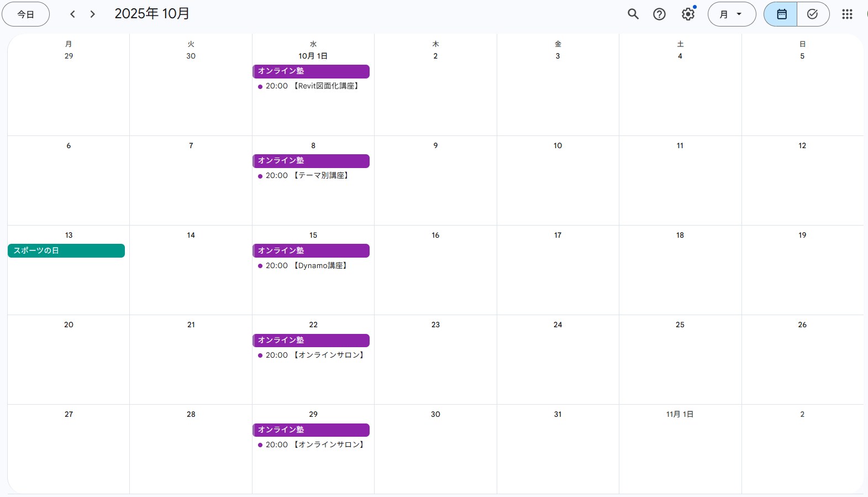Open 20:00 オンラインサロン event on 22nd
Viewport: 868px width, 497px height.
tap(311, 355)
